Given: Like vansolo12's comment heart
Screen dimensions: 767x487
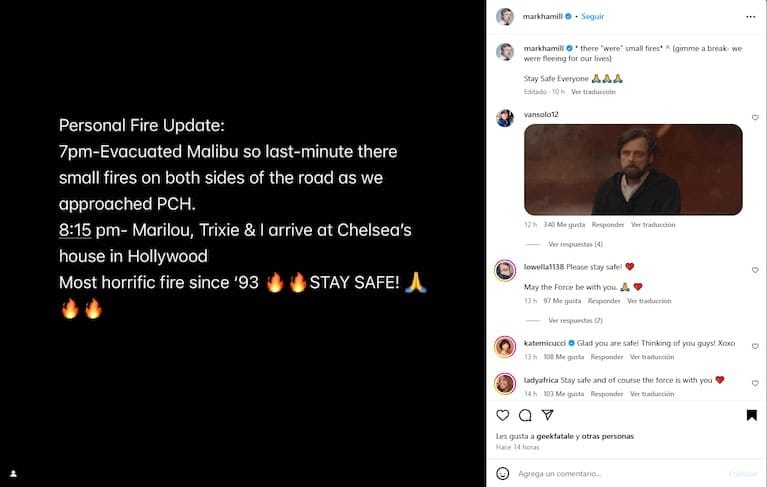Looking at the screenshot, I should (755, 117).
